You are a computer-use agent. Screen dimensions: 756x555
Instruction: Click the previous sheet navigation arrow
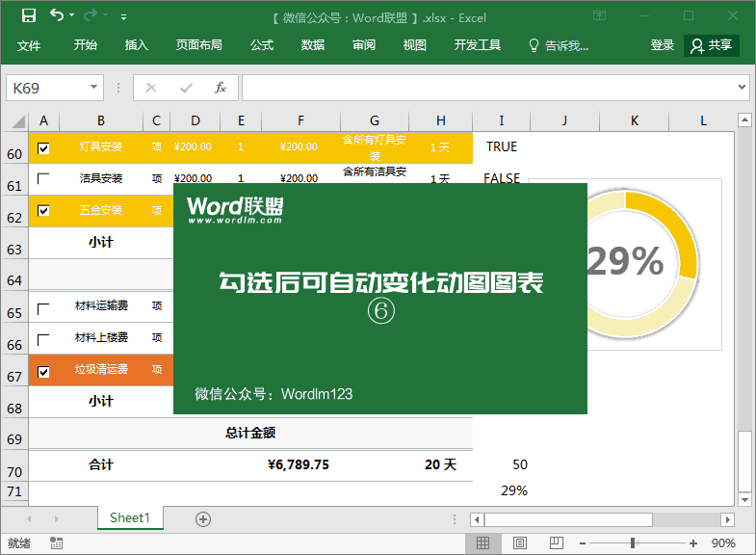point(30,518)
